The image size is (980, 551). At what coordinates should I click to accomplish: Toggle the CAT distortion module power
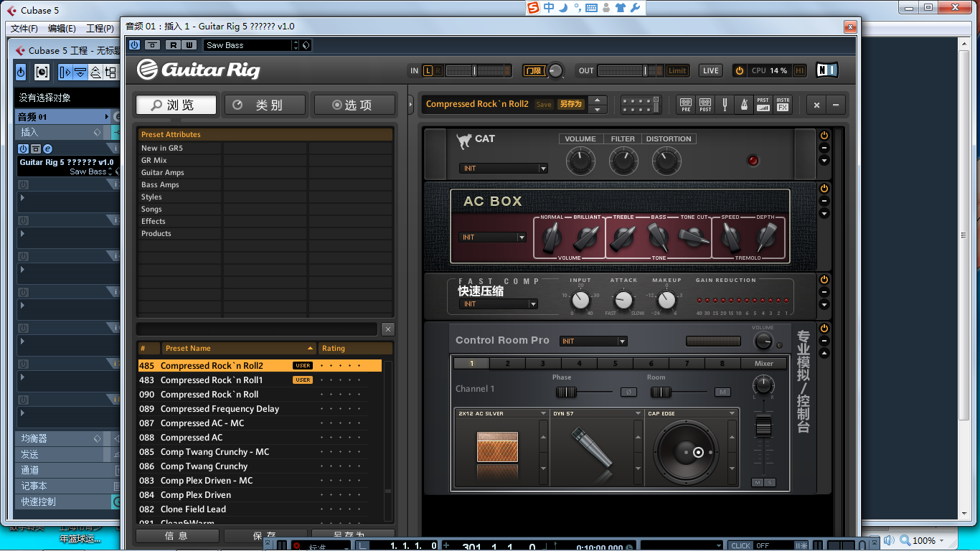[824, 136]
